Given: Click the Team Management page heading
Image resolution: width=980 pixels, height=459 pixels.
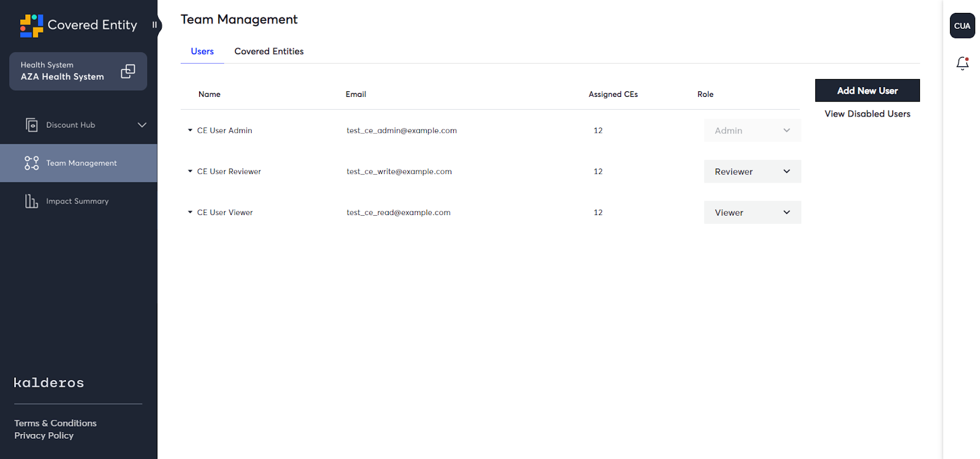Looking at the screenshot, I should click(239, 20).
